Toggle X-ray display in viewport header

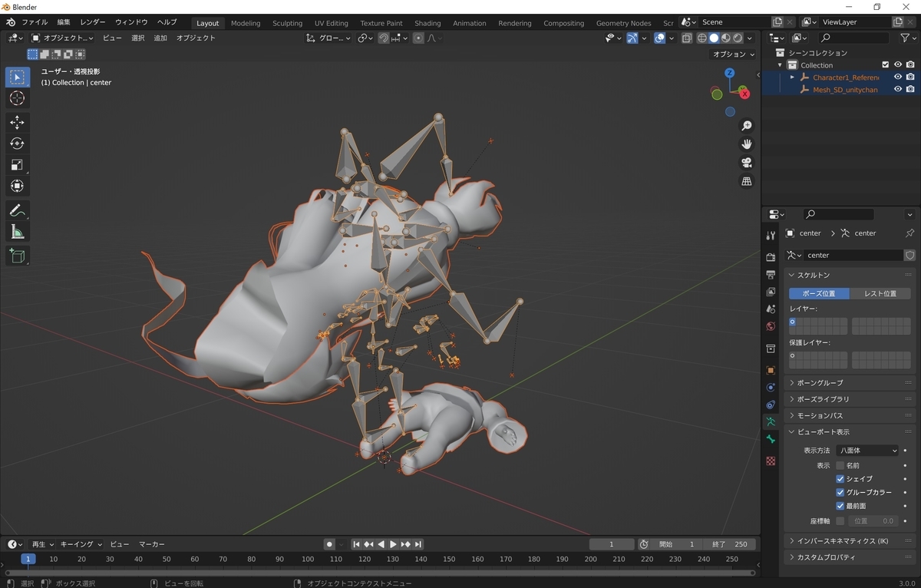coord(687,38)
